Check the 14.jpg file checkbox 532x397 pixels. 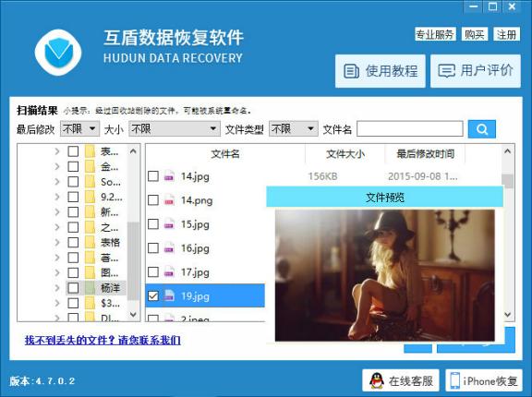pos(153,176)
